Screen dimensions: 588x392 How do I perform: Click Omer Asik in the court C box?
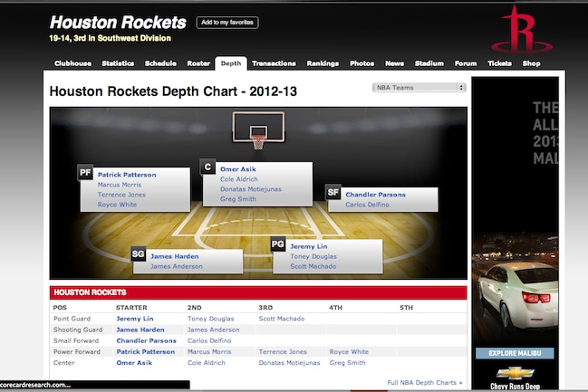click(237, 169)
